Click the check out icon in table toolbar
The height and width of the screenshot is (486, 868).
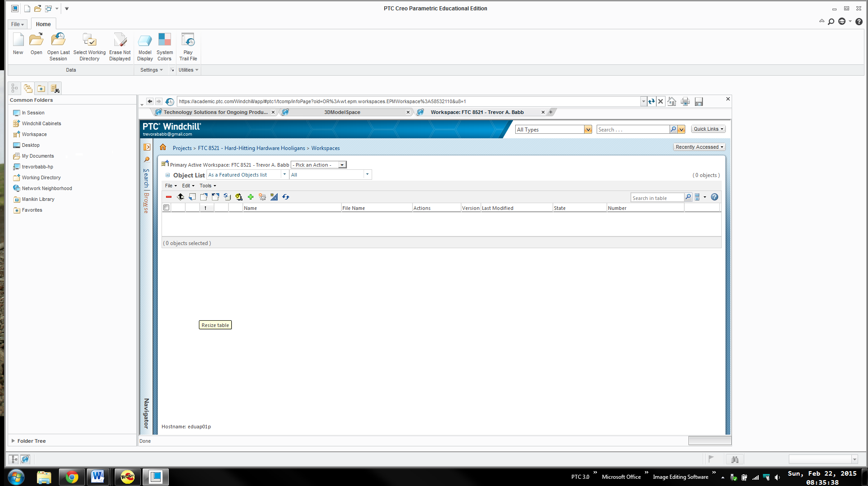(204, 197)
